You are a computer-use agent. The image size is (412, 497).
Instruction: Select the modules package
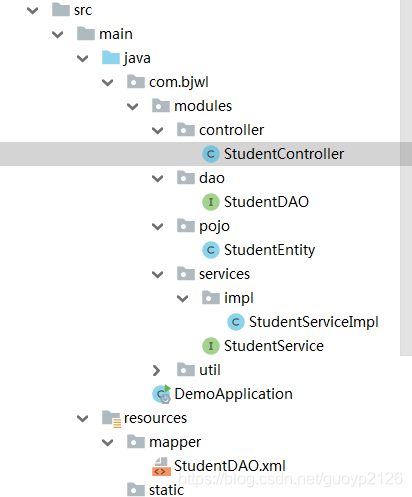(203, 106)
